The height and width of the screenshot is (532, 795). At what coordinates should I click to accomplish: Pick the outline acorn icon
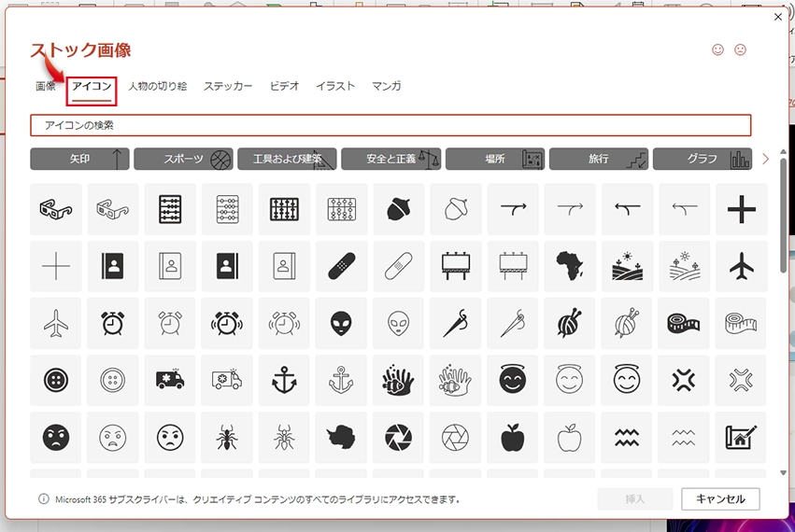[456, 209]
